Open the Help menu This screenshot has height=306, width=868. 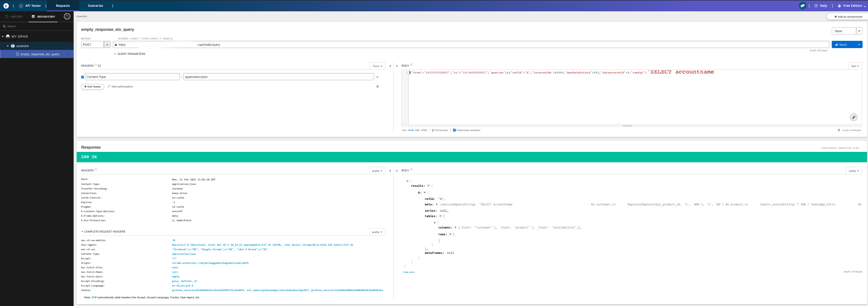coord(820,6)
